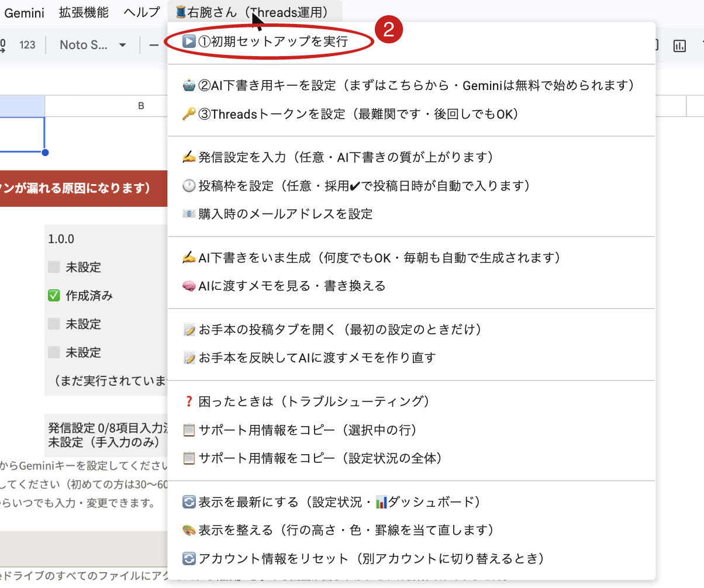Click the cell showing 1.0.0
Viewport: 704px width, 588px height.
(106, 239)
